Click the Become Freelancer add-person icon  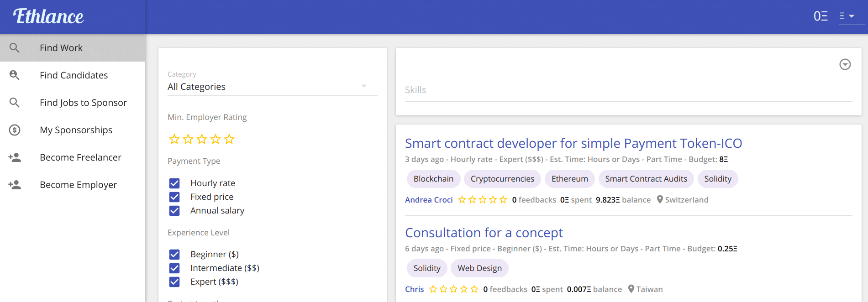[15, 157]
